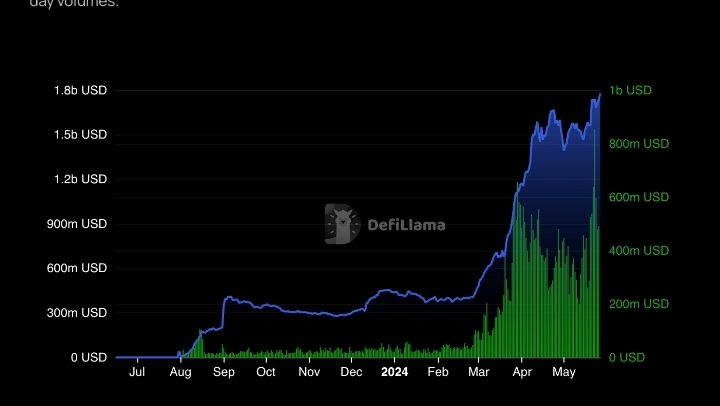Click the white 1.8b USD axis label
The height and width of the screenshot is (406, 720).
click(x=80, y=91)
